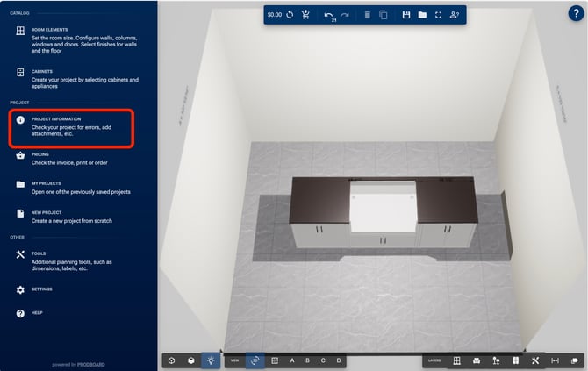Open the folder icon in top toolbar

pos(422,15)
